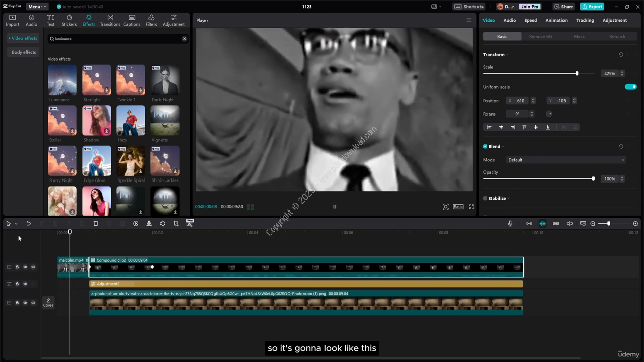Image resolution: width=644 pixels, height=362 pixels.
Task: Start voiceover recording with microphone icon
Action: click(x=510, y=224)
